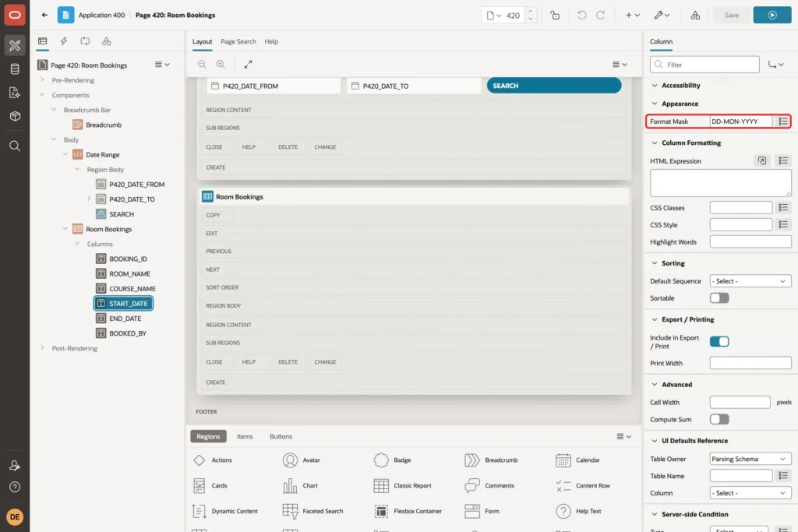The image size is (798, 532).
Task: Open the Default Sequence dropdown
Action: point(750,281)
